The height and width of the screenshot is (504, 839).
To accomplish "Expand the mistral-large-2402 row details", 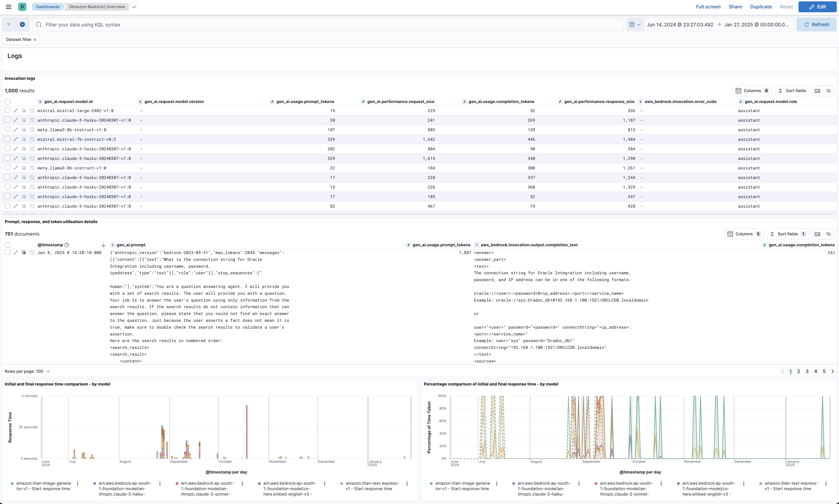I will [x=16, y=111].
